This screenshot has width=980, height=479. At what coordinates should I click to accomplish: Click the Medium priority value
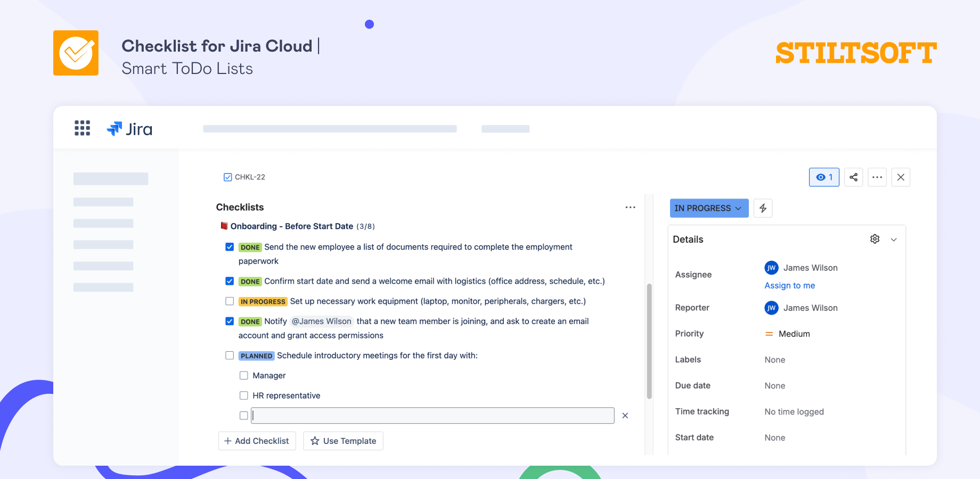click(794, 334)
